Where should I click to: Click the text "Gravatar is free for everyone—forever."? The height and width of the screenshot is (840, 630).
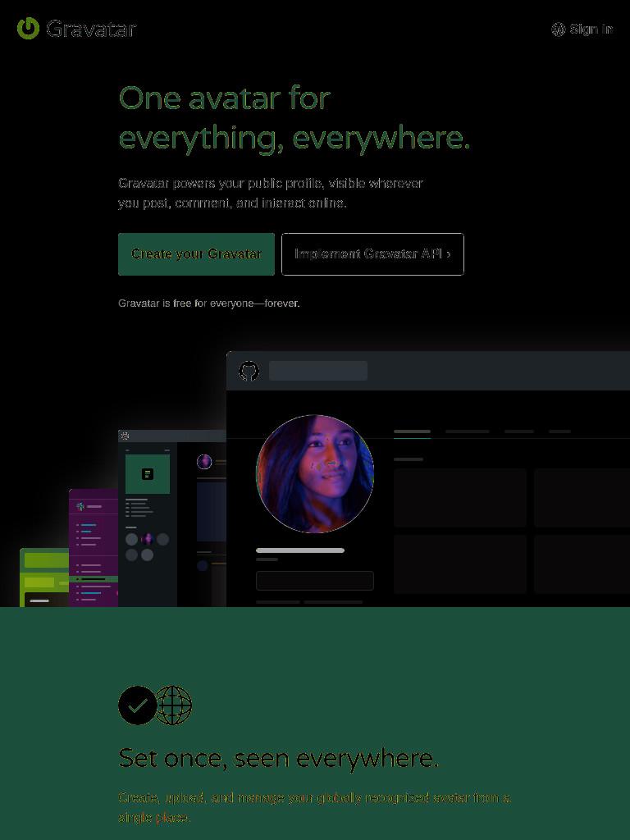coord(209,304)
